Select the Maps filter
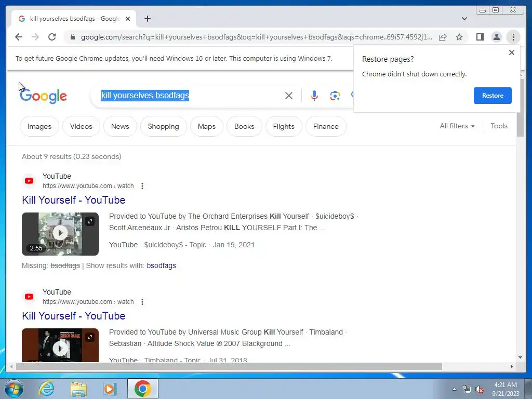 coord(207,126)
